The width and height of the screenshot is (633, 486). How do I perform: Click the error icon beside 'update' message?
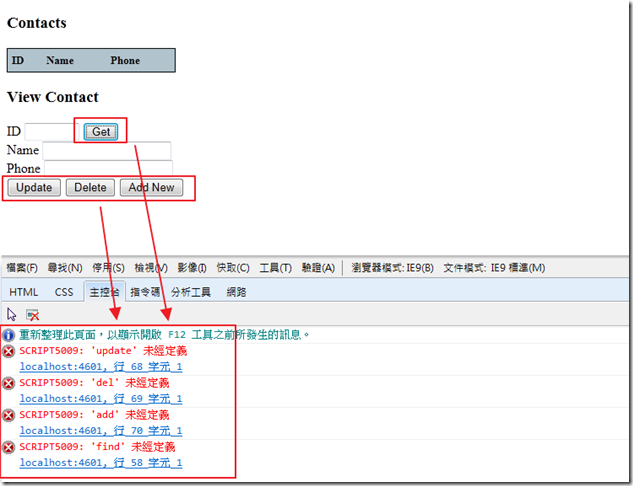tap(8, 351)
